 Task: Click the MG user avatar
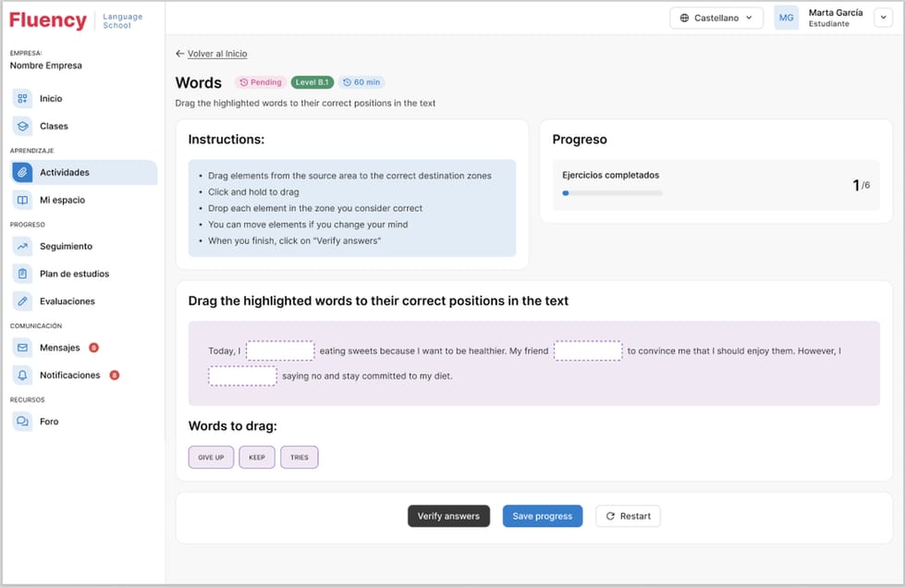click(x=786, y=18)
